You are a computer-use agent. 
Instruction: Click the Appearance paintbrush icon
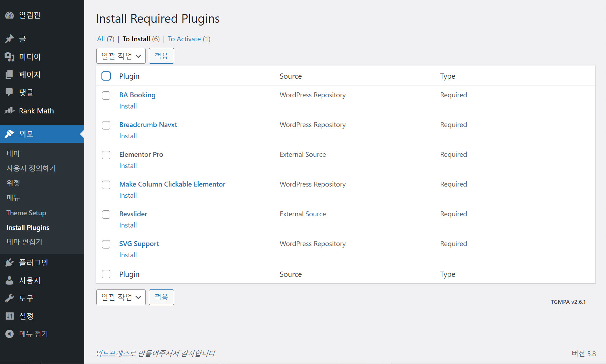9,134
